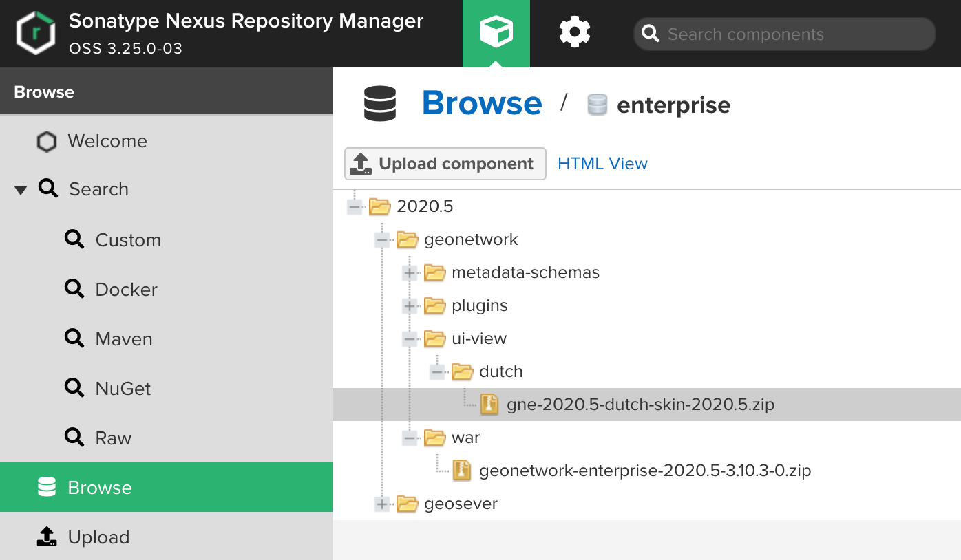961x560 pixels.
Task: Expand the geosever tree node
Action: (x=382, y=504)
